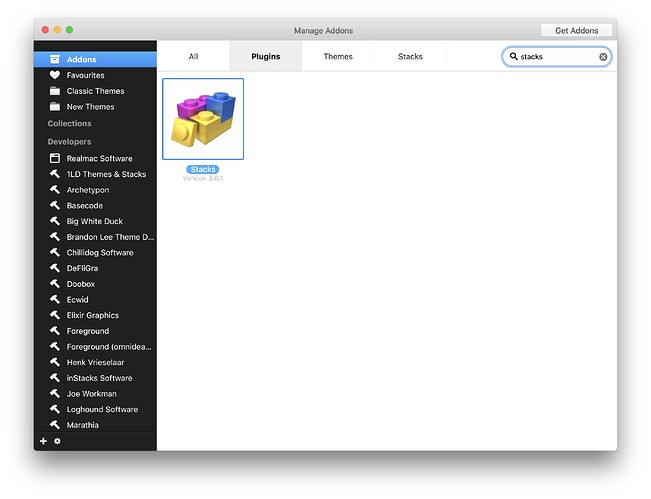Viewport: 651px width, 499px height.
Task: Select the Stacks plugin thumbnail
Action: [203, 119]
